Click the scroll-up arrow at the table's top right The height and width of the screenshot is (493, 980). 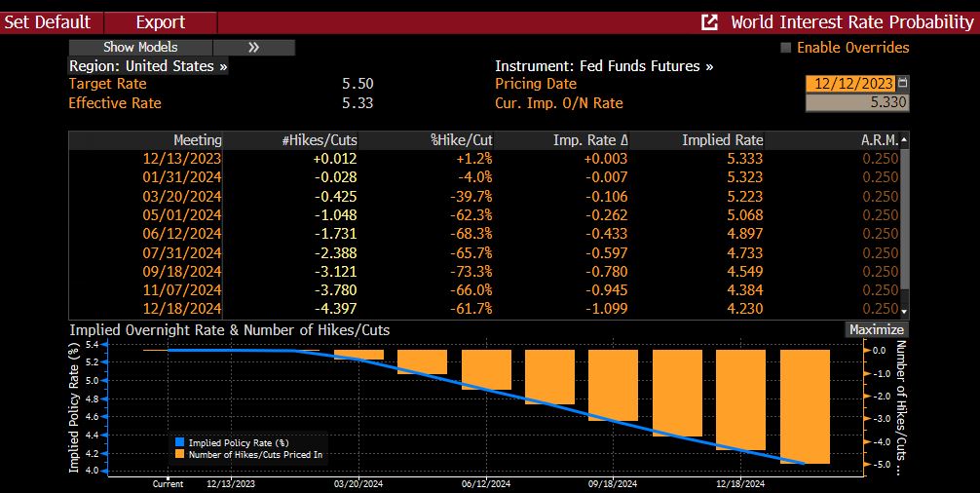pos(905,140)
